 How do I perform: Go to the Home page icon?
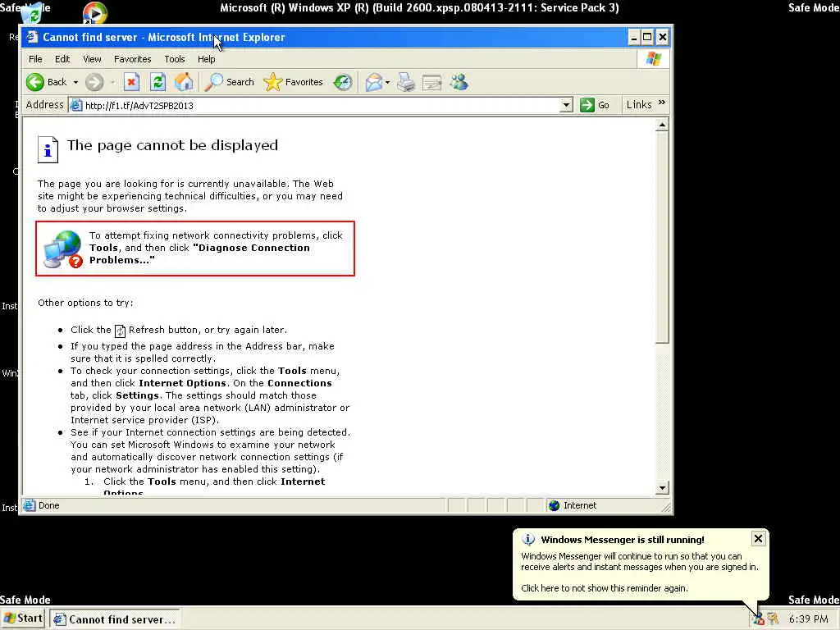tap(184, 82)
